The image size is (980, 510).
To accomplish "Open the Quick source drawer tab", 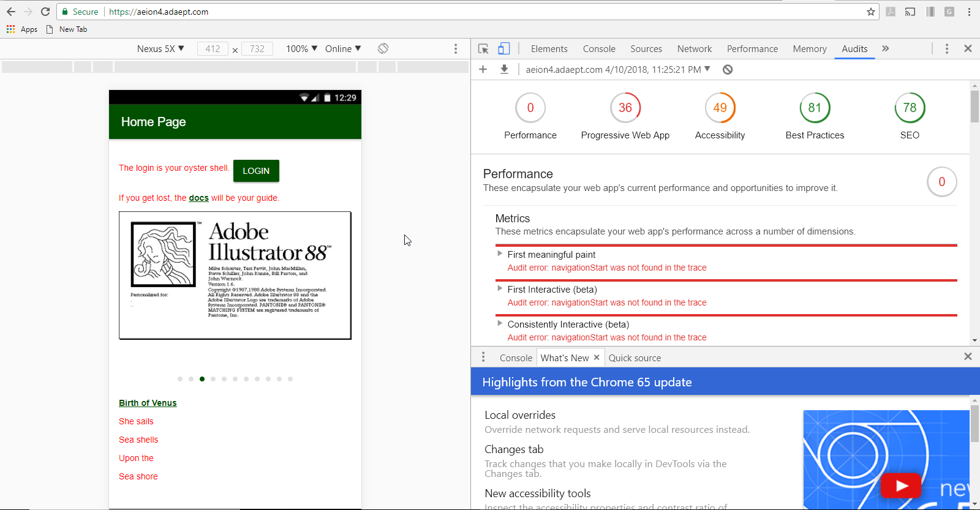I will tap(635, 358).
